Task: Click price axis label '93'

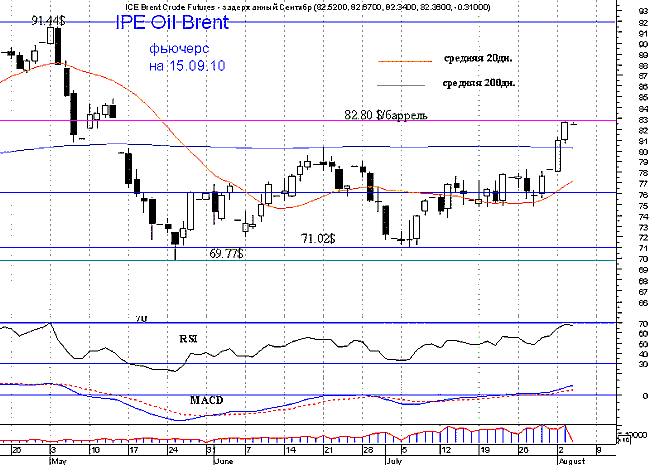Action: [x=643, y=12]
